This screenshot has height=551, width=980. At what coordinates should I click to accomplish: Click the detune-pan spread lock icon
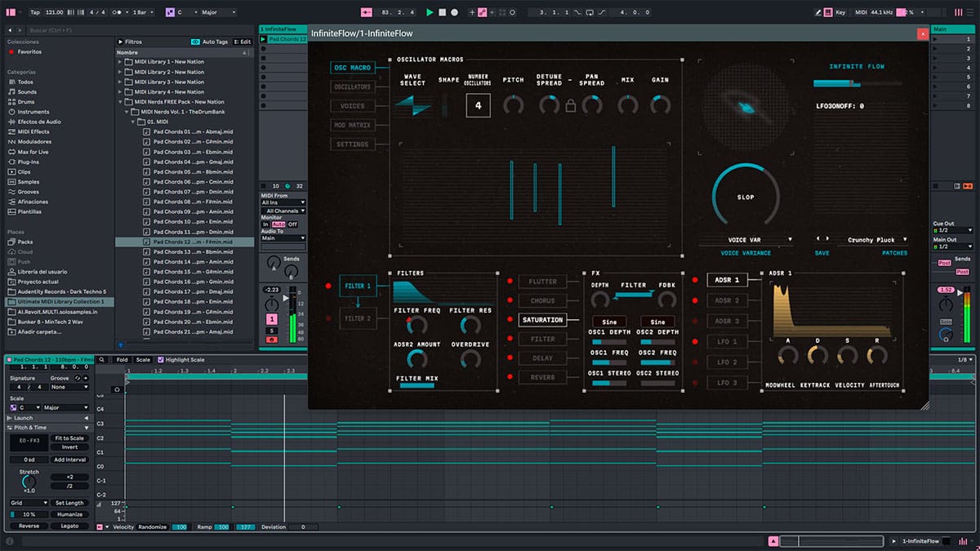tap(570, 105)
